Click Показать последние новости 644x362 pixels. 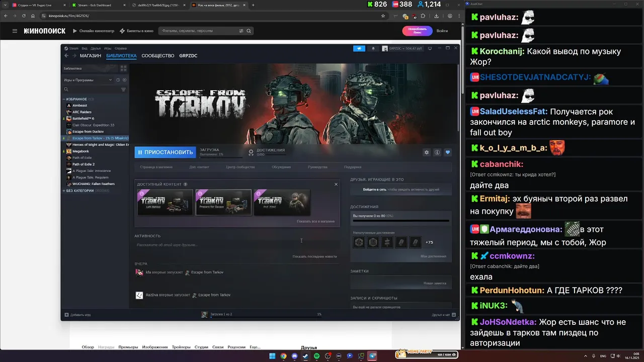(x=315, y=256)
